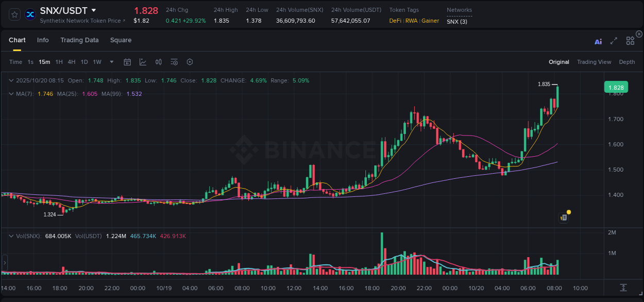The height and width of the screenshot is (302, 644).
Task: Collapse the MA indicator info row
Action: point(11,93)
